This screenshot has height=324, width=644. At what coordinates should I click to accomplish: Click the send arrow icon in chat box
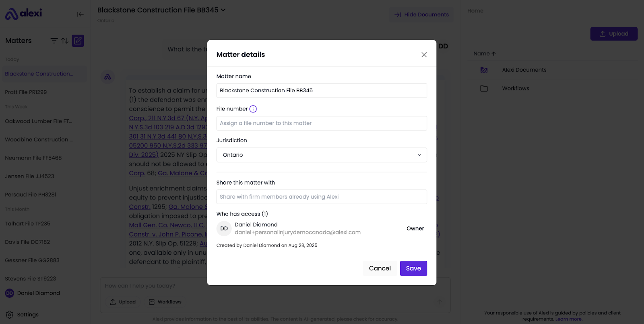440,302
